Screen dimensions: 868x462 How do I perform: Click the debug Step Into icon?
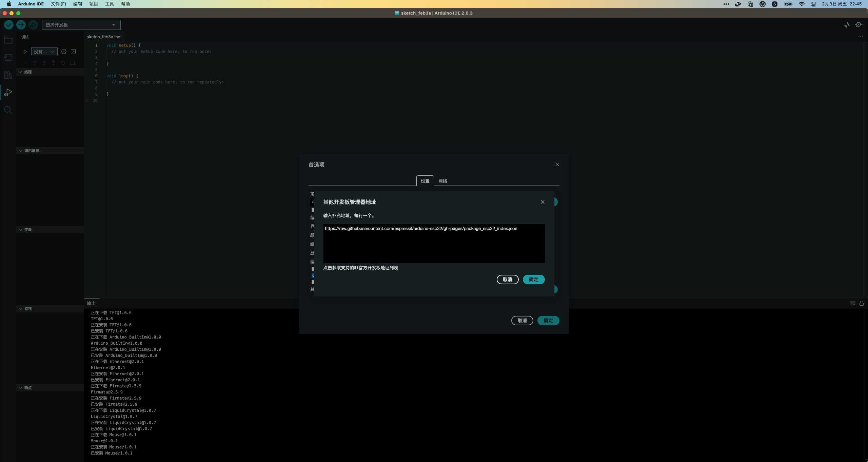(44, 63)
